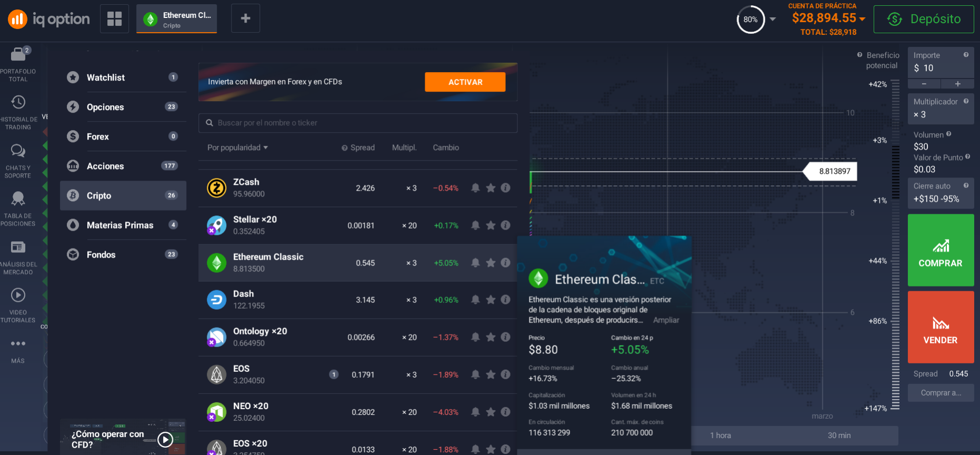Click the 8.813897 price marker

click(x=831, y=171)
